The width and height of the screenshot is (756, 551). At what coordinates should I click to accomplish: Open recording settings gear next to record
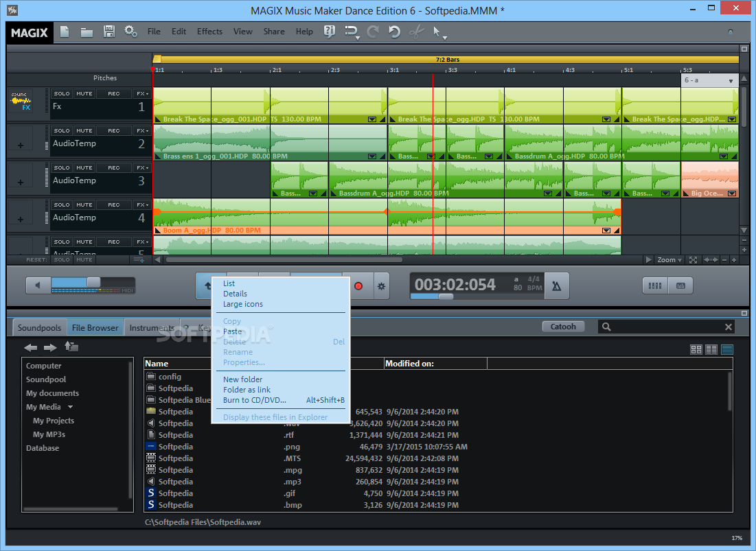381,286
